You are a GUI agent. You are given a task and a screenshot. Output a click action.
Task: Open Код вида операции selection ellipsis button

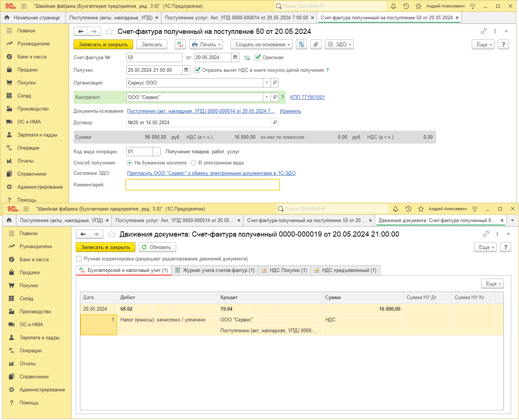tap(157, 151)
